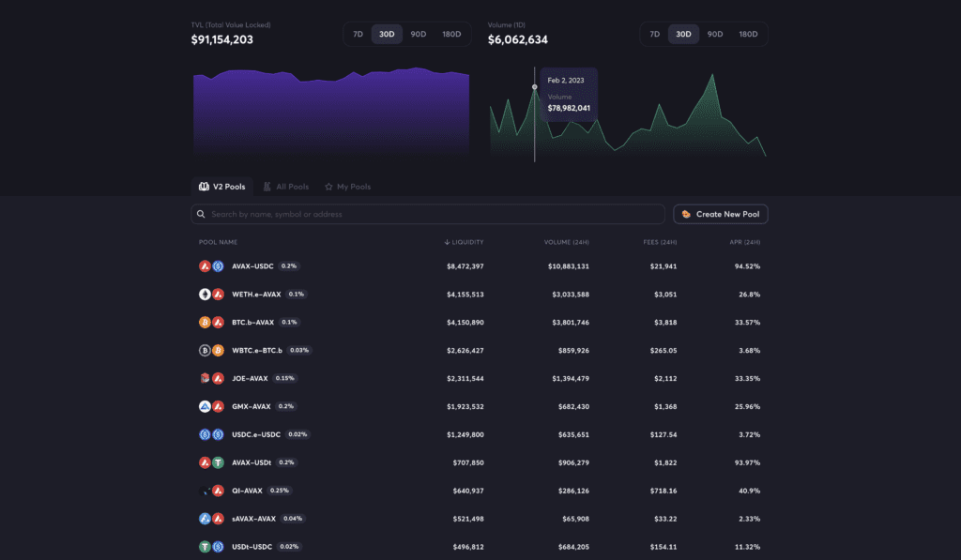Select 90D range for the Volume chart

point(714,35)
